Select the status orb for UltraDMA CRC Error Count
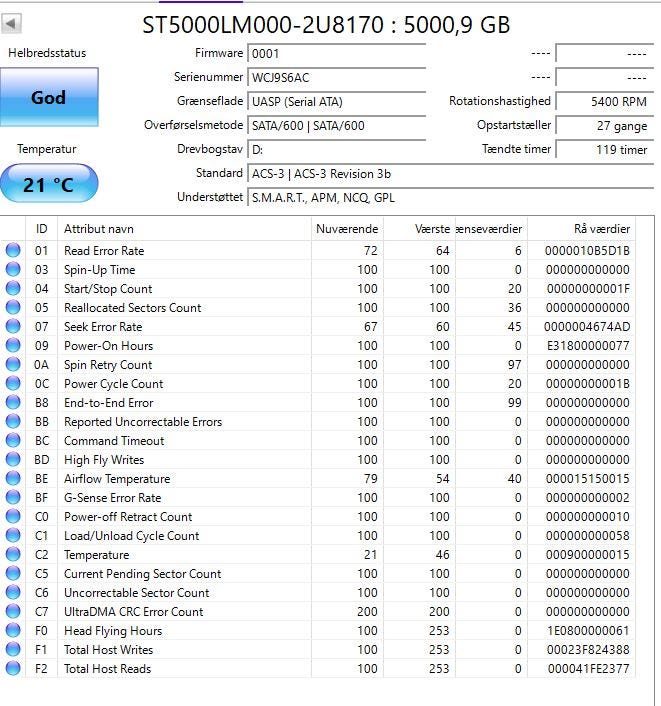Viewport: 661px width, 706px height. point(13,611)
